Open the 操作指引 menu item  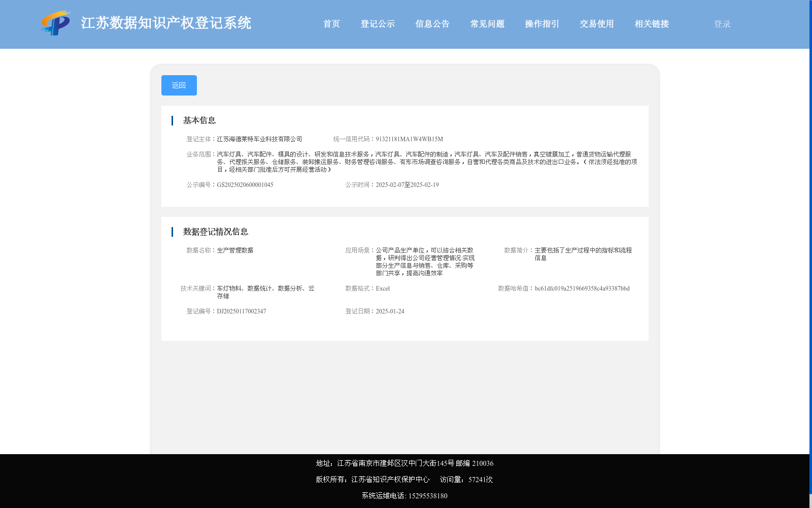[x=542, y=24]
